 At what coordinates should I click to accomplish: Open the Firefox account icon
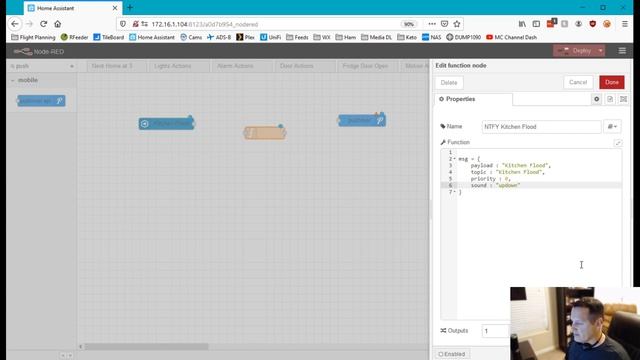pyautogui.click(x=578, y=24)
